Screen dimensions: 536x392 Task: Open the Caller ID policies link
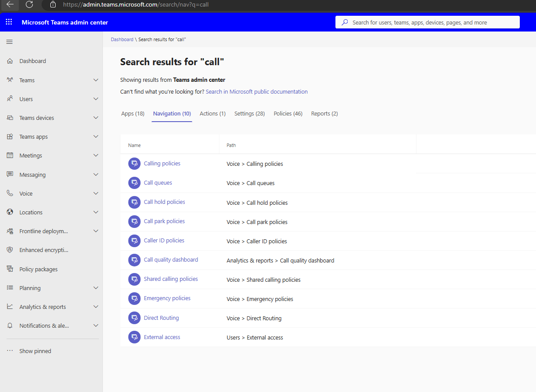164,240
